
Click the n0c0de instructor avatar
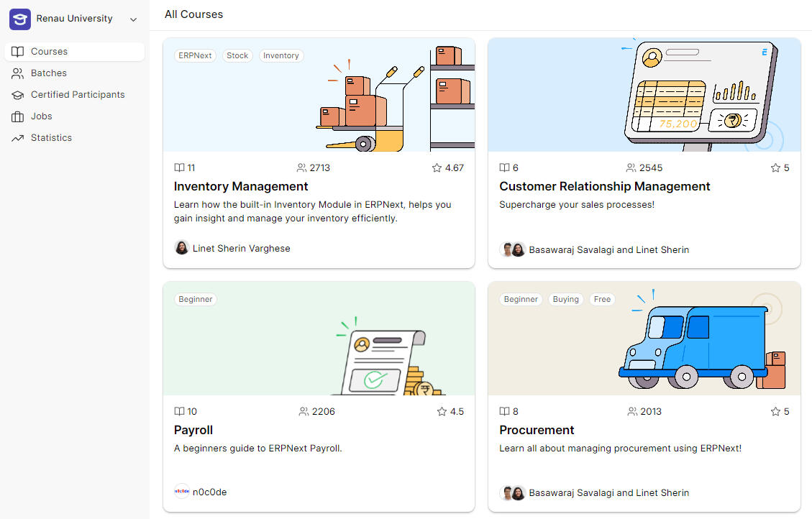tap(182, 492)
